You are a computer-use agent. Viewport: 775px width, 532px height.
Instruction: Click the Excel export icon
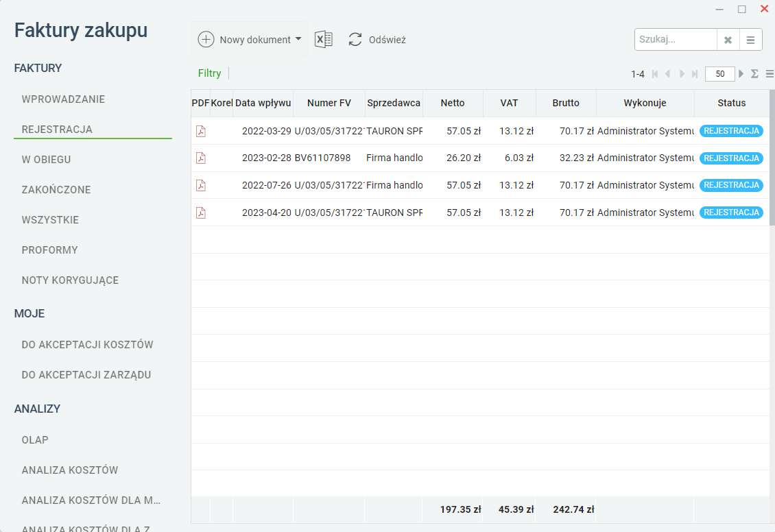click(x=324, y=40)
